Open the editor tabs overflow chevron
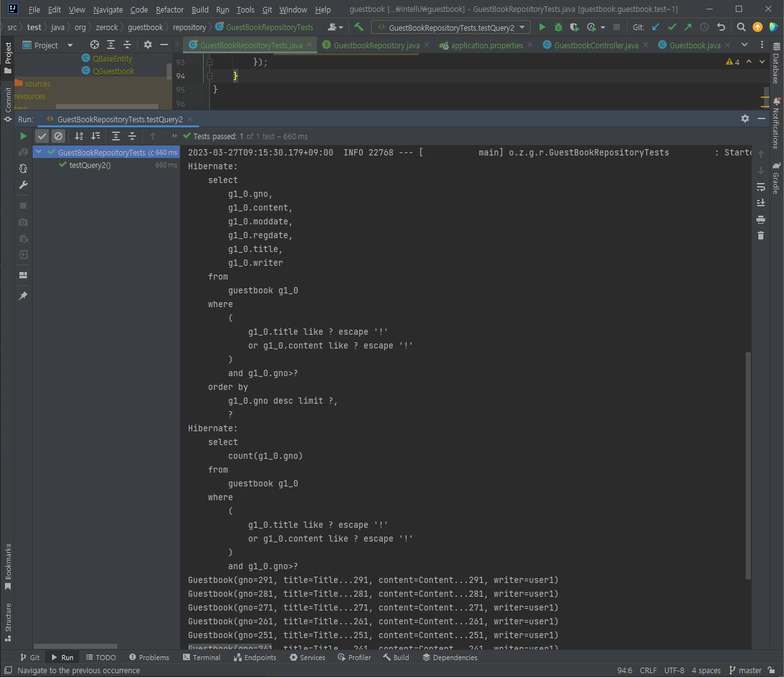Image resolution: width=784 pixels, height=677 pixels. [x=745, y=45]
